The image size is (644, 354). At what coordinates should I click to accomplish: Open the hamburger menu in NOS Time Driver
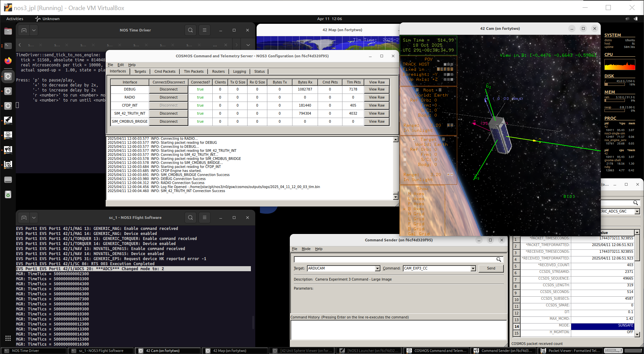click(205, 30)
